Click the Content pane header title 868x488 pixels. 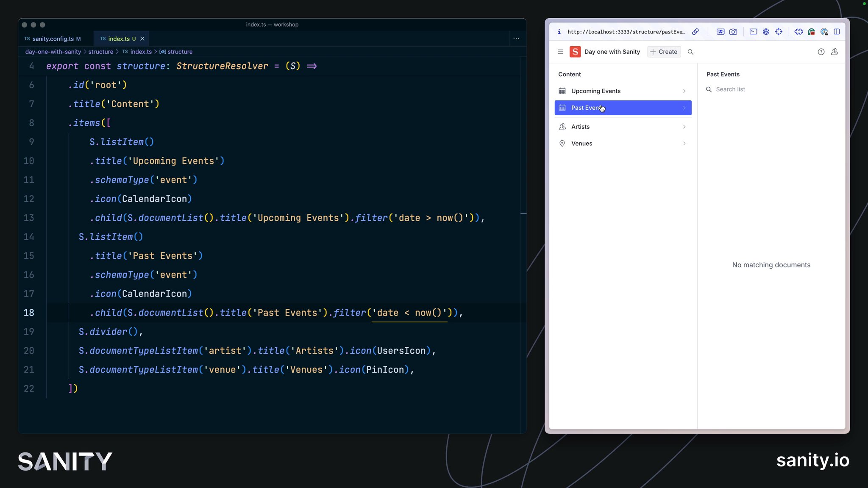pos(569,74)
